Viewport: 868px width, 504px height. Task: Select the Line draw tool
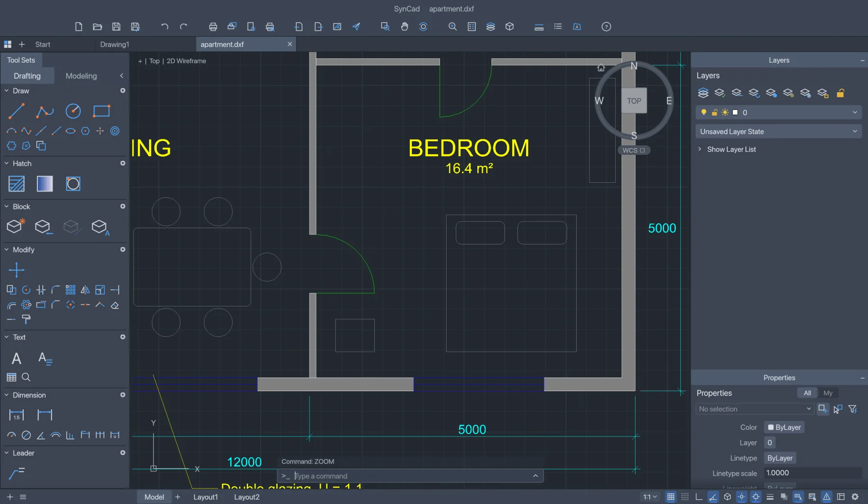(x=16, y=111)
